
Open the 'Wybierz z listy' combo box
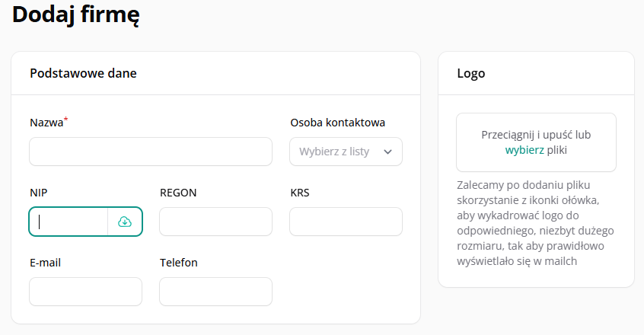pyautogui.click(x=346, y=152)
